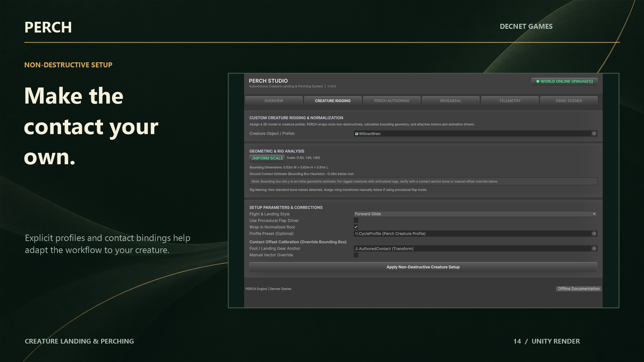Click the Ground Contact Estimate line
The image size is (644, 362).
[x=302, y=174]
